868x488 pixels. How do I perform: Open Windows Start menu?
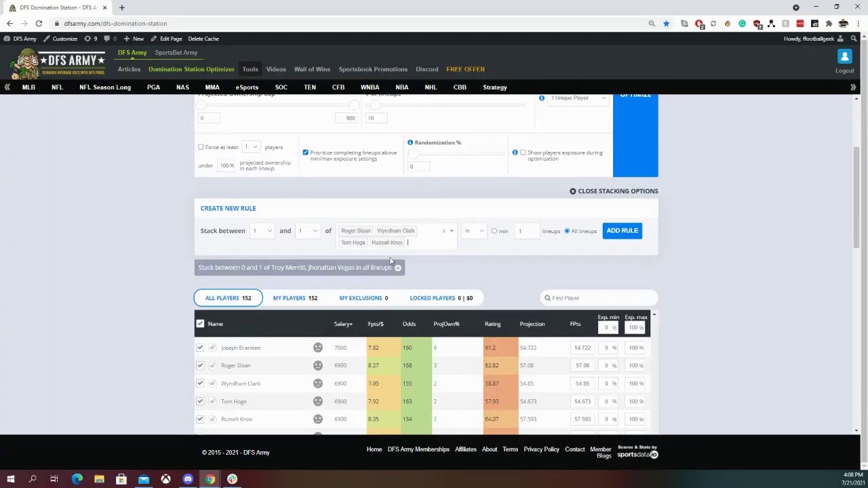pos(11,479)
